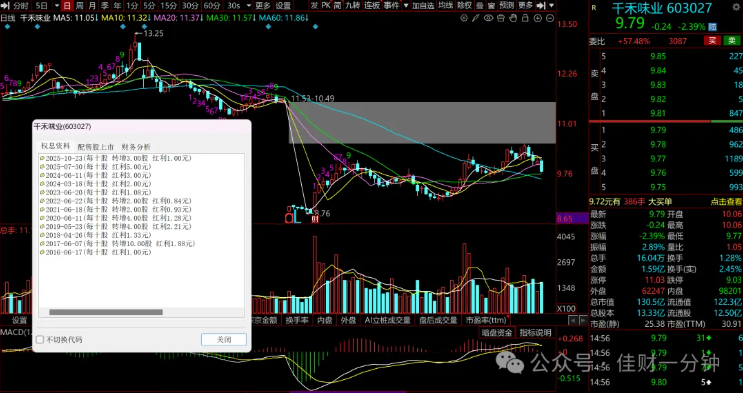Image resolution: width=743 pixels, height=393 pixels.
Task: Click the plus zoom-in icon on chart
Action: coord(537,18)
